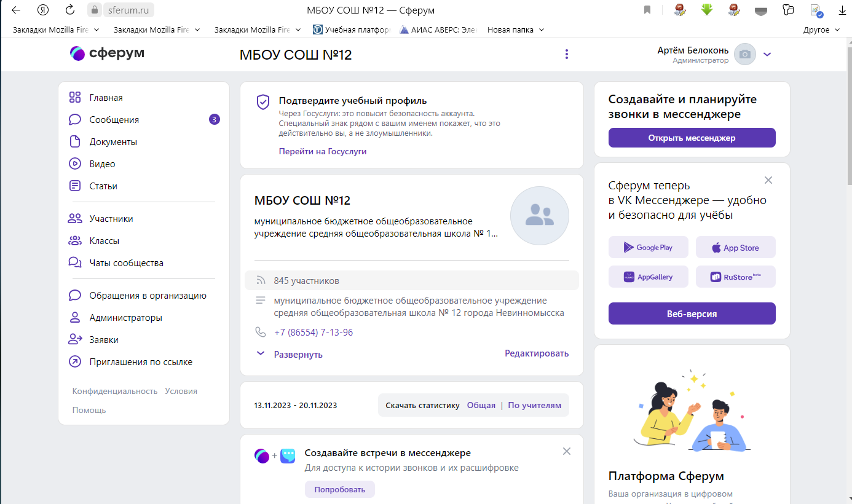Close the Создавайте встречи banner
Image resolution: width=852 pixels, height=504 pixels.
(567, 451)
